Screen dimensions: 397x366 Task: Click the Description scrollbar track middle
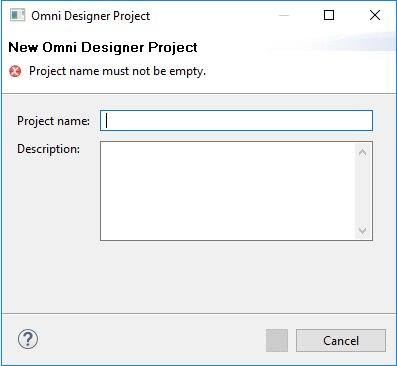point(362,191)
